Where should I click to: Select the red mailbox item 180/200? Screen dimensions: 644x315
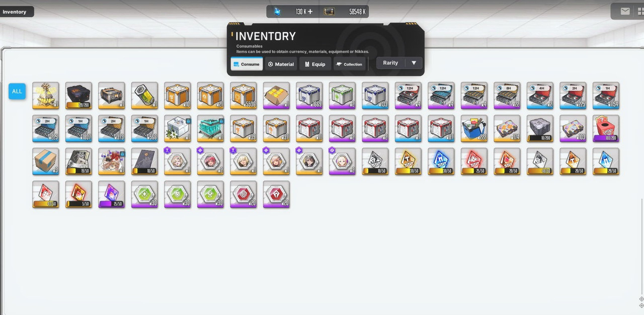[x=606, y=128]
